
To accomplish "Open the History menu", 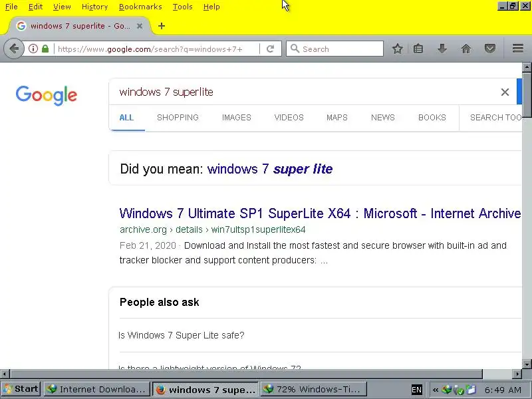I will coord(94,7).
